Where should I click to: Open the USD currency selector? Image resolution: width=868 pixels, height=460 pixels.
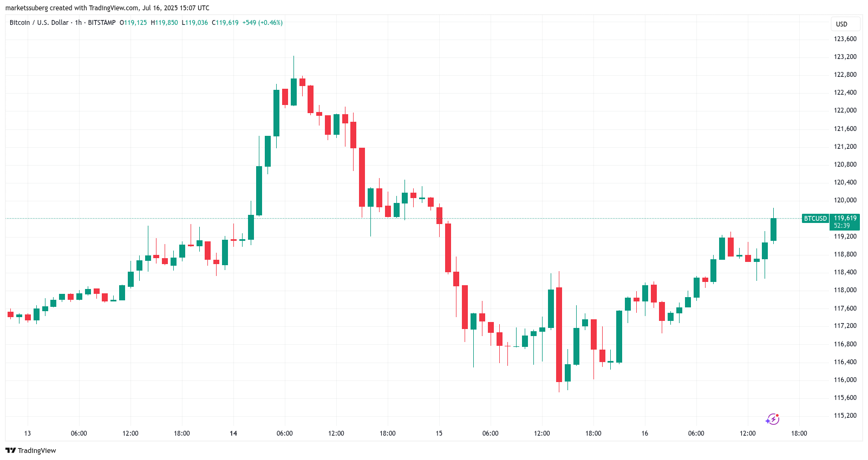841,24
